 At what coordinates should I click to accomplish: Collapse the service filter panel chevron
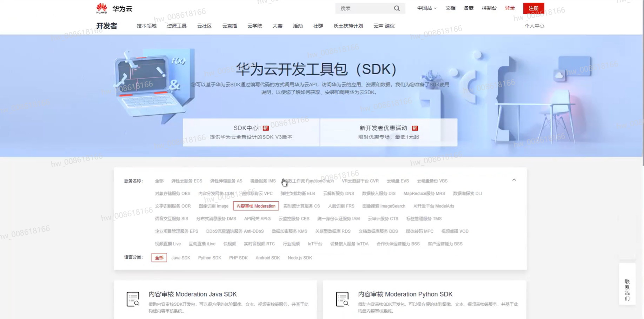(514, 180)
